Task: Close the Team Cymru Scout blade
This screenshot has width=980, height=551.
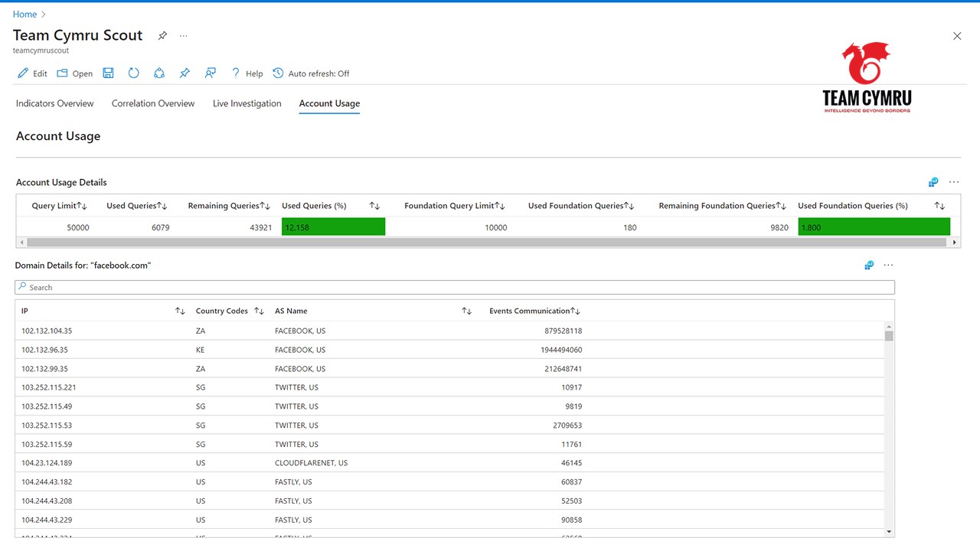Action: pyautogui.click(x=957, y=36)
